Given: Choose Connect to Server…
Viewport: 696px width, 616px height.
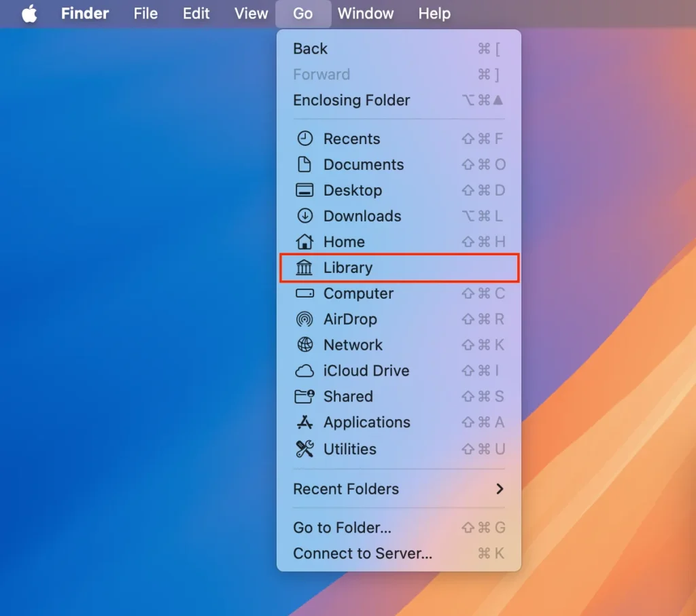Looking at the screenshot, I should [x=398, y=554].
